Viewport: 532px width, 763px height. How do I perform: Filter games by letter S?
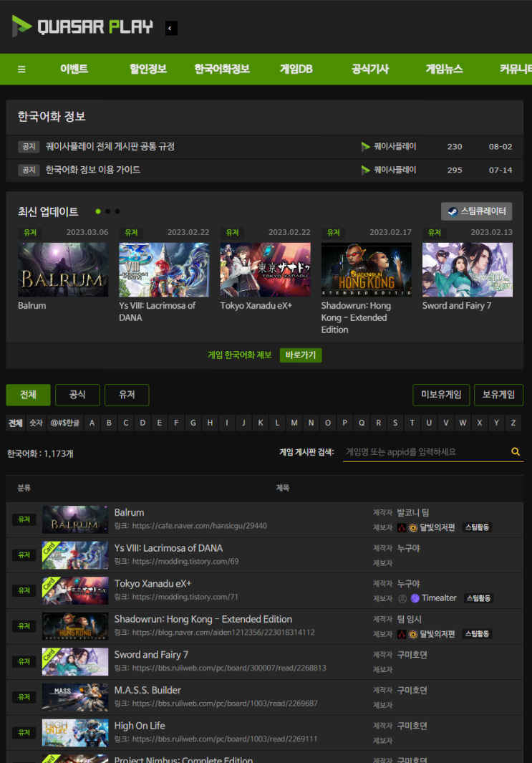click(395, 423)
